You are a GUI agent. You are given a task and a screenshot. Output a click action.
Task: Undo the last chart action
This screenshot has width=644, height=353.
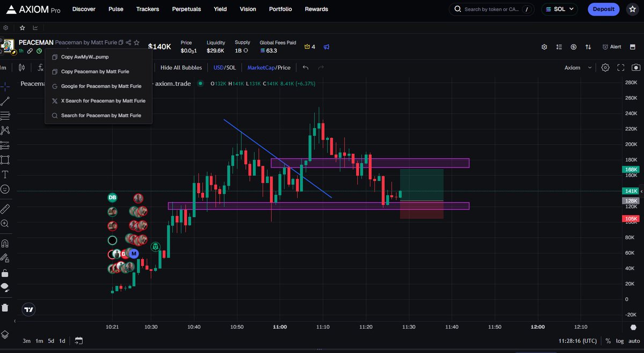(305, 68)
